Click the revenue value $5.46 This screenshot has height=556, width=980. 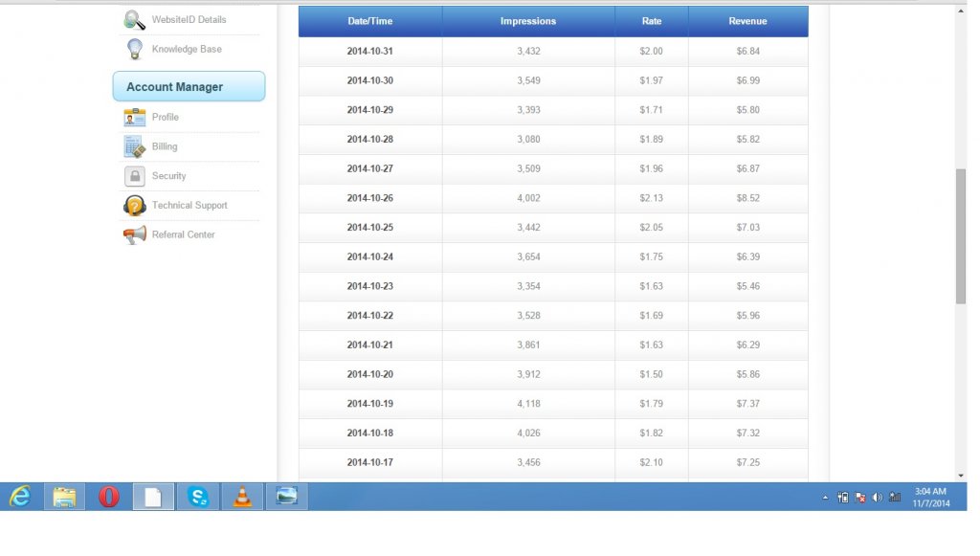point(748,286)
